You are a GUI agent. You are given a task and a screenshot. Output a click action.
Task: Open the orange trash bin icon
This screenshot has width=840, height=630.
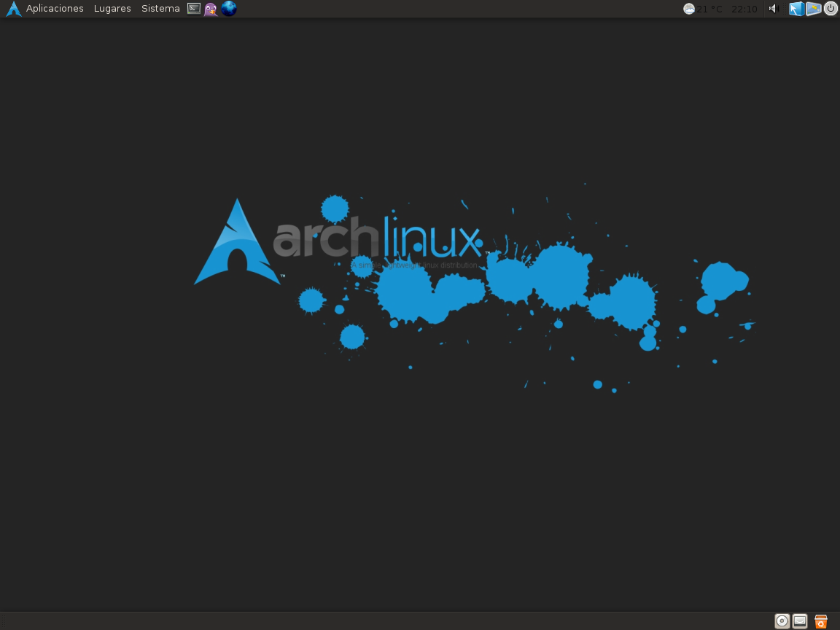[x=821, y=621]
